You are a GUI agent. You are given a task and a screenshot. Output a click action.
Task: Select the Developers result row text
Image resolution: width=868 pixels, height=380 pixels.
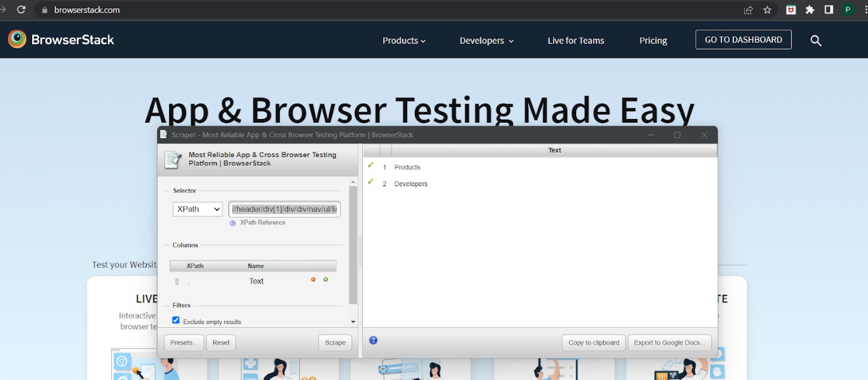pyautogui.click(x=411, y=184)
